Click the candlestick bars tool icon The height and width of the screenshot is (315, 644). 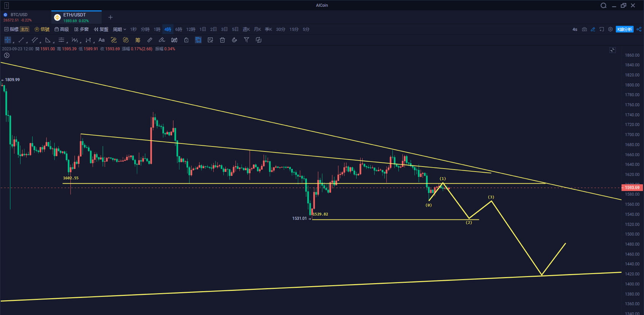(174, 40)
